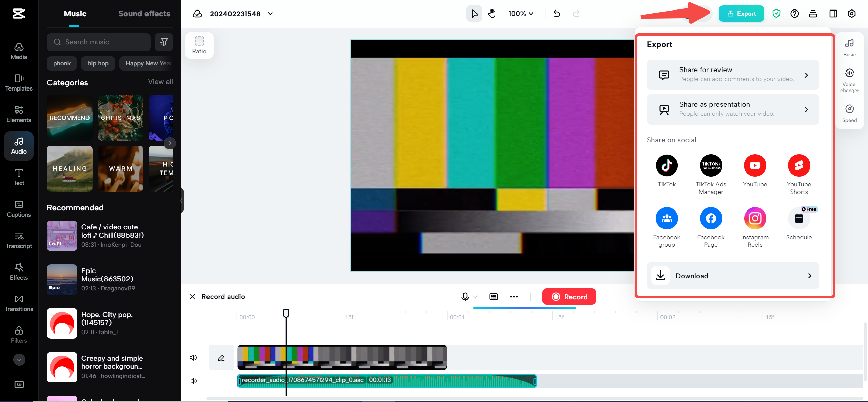Switch to the Sound effects tab
Screen dimensions: 868x402
[144, 13]
